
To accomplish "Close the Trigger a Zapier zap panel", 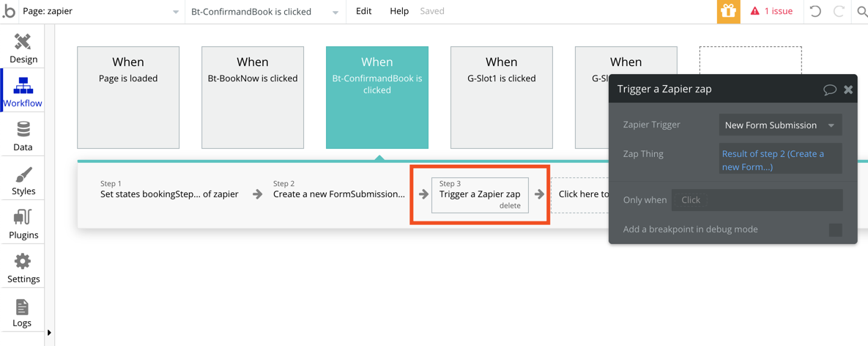I will click(x=848, y=89).
